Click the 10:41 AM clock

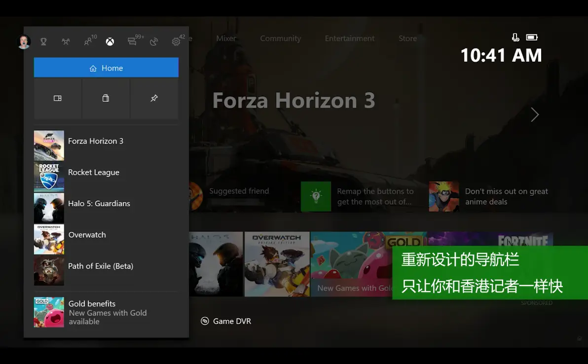(501, 55)
